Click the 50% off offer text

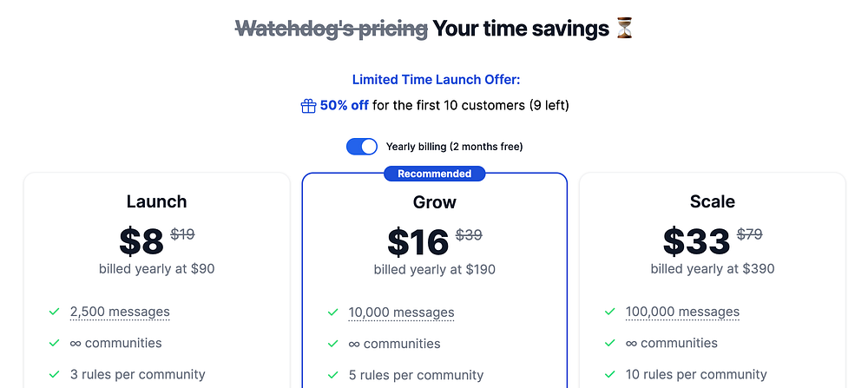pos(344,106)
